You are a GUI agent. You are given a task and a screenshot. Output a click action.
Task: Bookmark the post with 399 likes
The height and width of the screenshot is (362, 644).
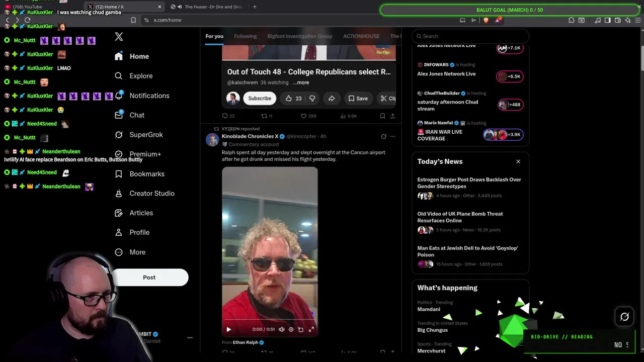click(x=382, y=116)
